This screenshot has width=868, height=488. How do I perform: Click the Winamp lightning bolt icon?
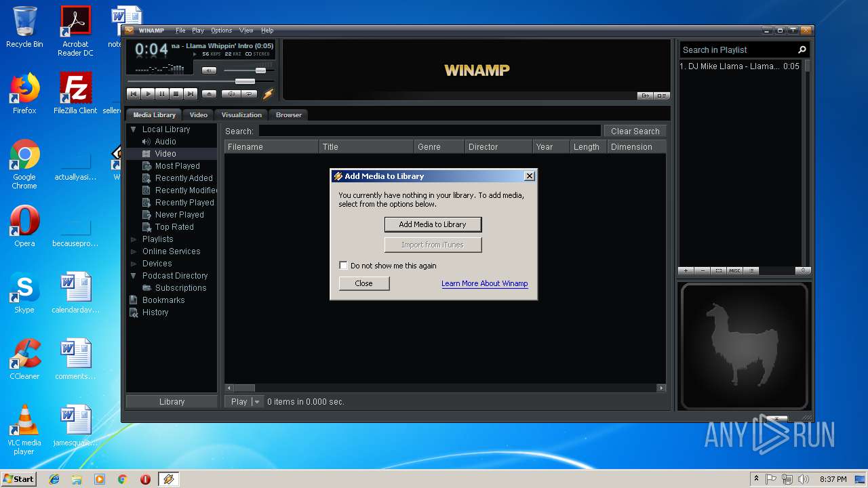pos(268,94)
